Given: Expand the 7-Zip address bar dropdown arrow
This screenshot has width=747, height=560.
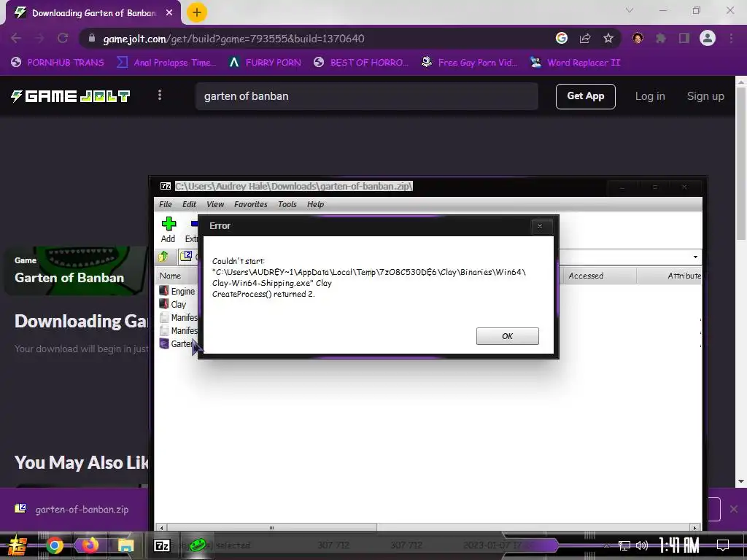Looking at the screenshot, I should tap(695, 257).
